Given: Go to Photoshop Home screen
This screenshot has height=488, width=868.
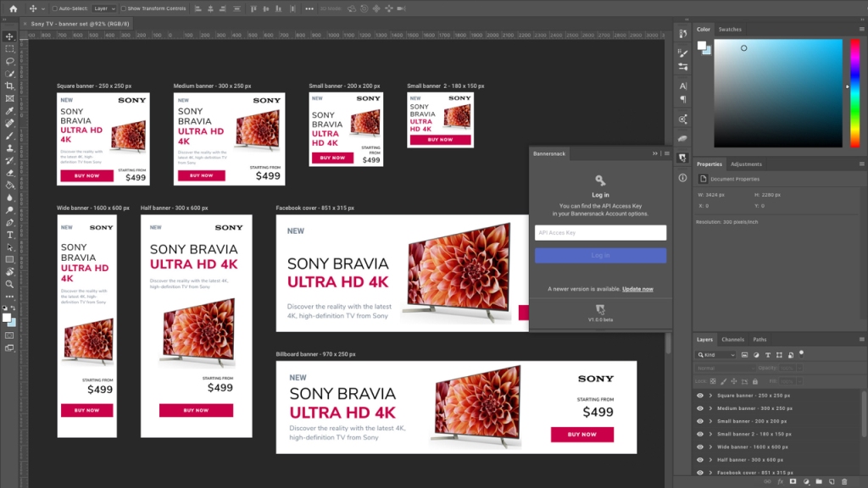Looking at the screenshot, I should tap(14, 8).
